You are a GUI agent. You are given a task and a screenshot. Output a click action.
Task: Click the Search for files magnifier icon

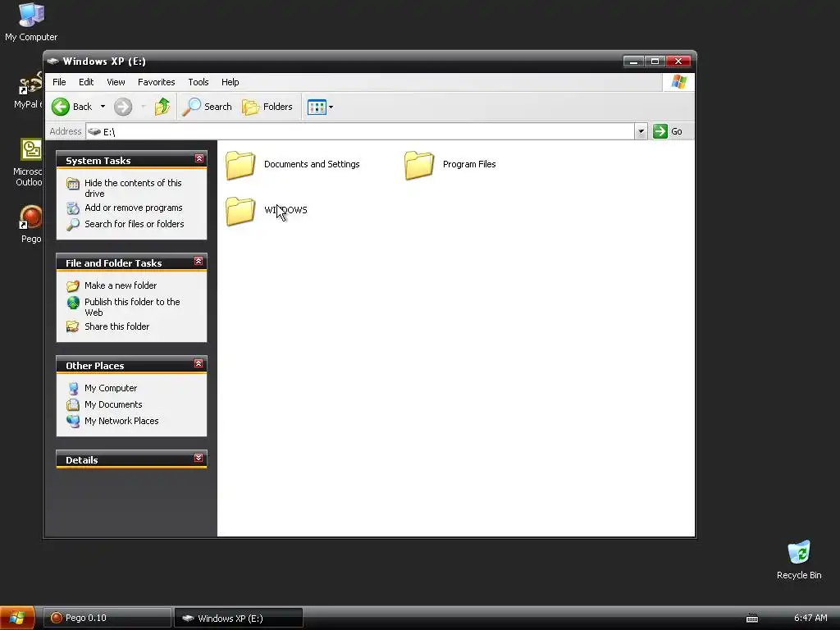coord(73,225)
